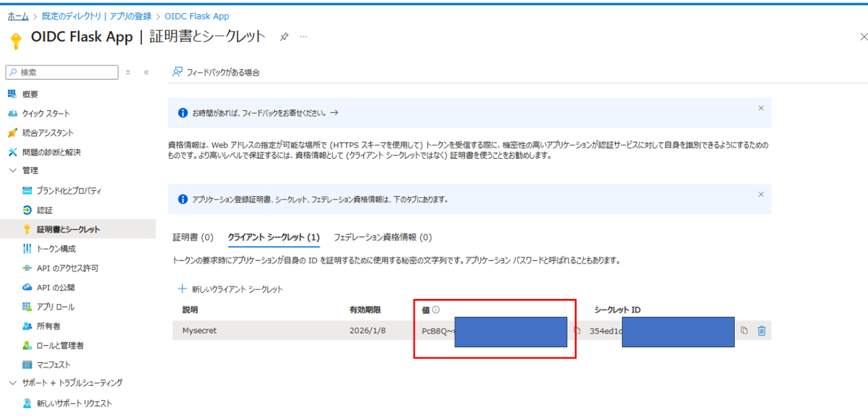
Task: Click the info icon next to 値
Action: [x=436, y=309]
